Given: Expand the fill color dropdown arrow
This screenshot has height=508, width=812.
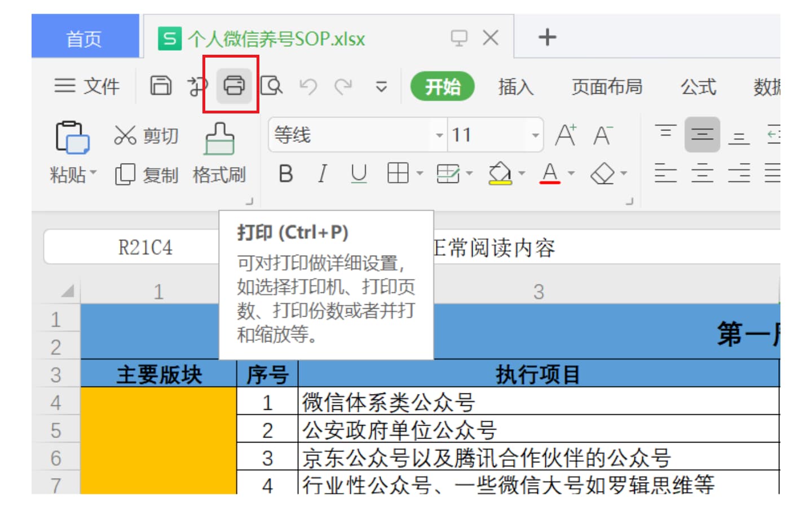Looking at the screenshot, I should coord(522,173).
